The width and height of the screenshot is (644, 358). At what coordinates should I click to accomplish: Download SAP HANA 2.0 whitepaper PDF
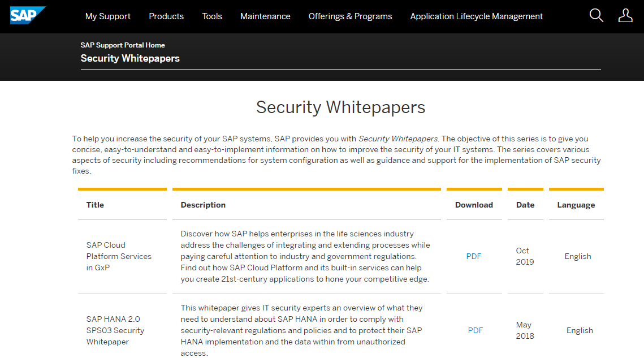pos(476,330)
